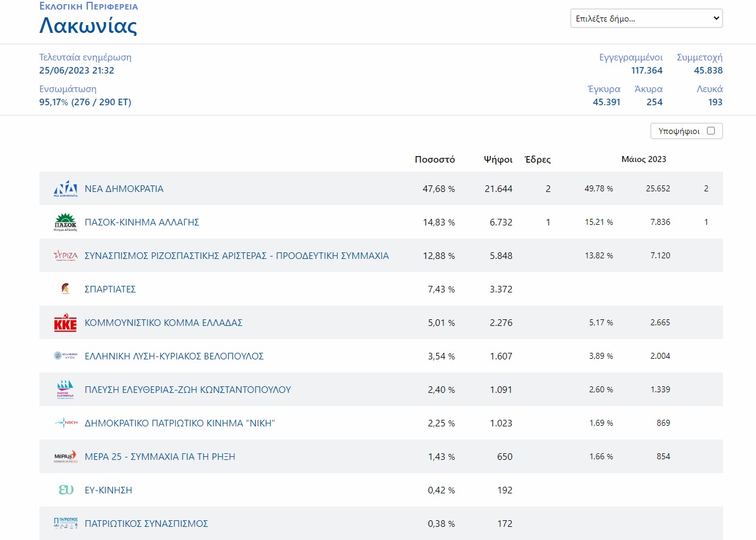Image resolution: width=756 pixels, height=540 pixels.
Task: Open the ΠΑΣΟΚ-ΚΙΝΗΜΑ ΑΛΛΑΓΗΣ link
Action: coord(142,222)
